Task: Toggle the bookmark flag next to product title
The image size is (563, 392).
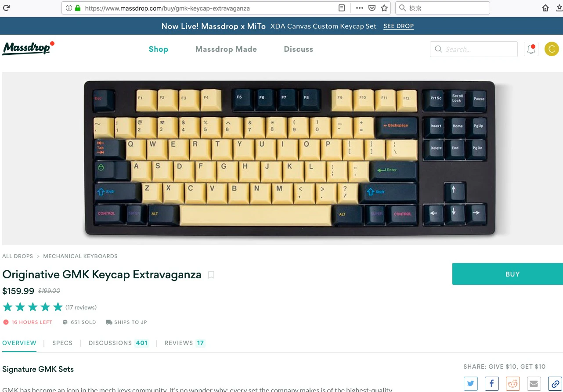Action: [x=211, y=275]
